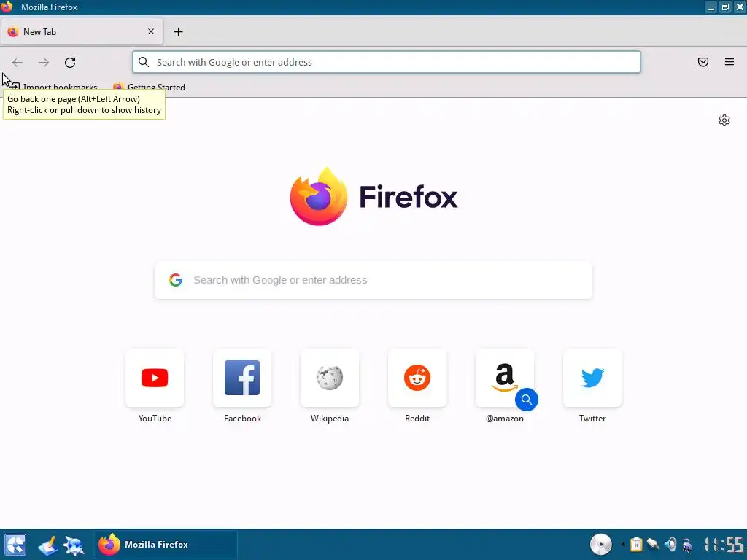Click the Firefox icon in title bar
This screenshot has height=560, width=747.
[7, 7]
